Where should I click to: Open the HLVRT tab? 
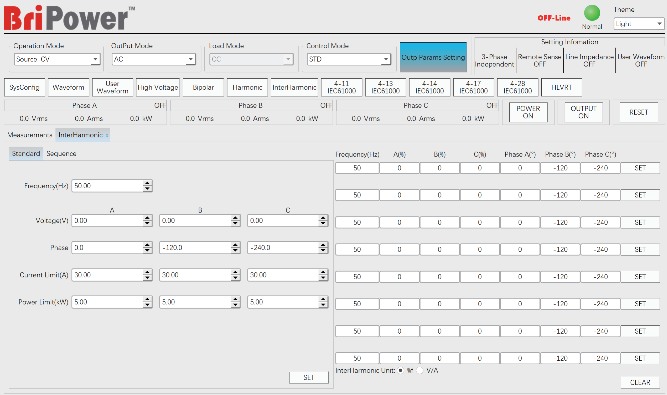point(562,87)
